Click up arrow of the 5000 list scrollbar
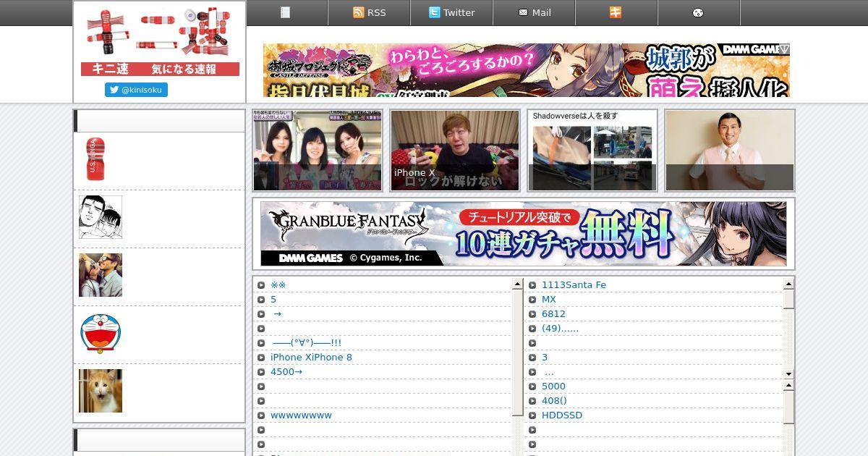The image size is (868, 456). tap(788, 386)
